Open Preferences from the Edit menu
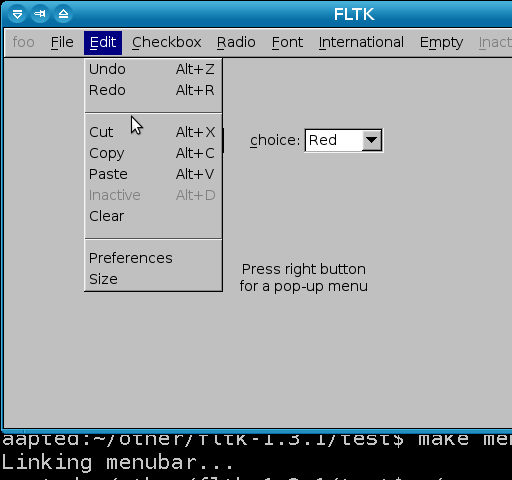This screenshot has width=512, height=480. click(153, 258)
